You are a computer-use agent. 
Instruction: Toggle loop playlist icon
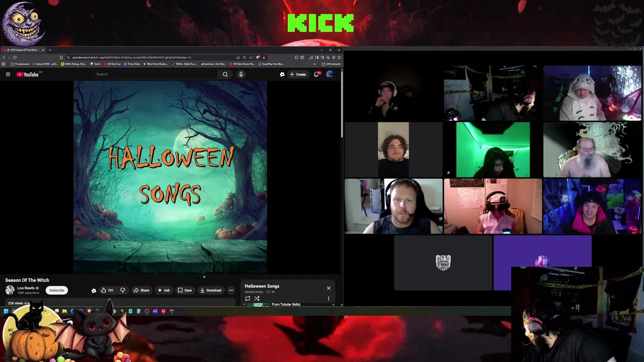[x=248, y=298]
